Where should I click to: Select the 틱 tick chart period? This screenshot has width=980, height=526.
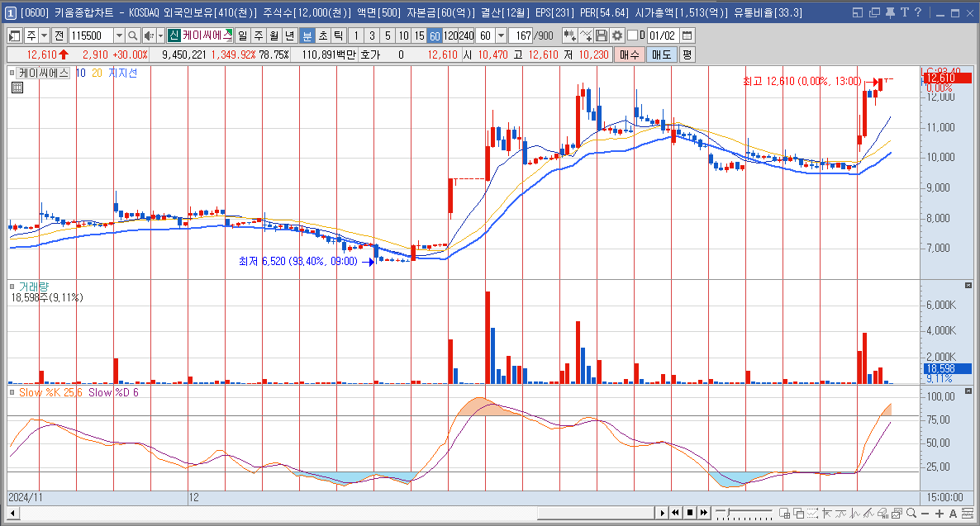pos(338,36)
